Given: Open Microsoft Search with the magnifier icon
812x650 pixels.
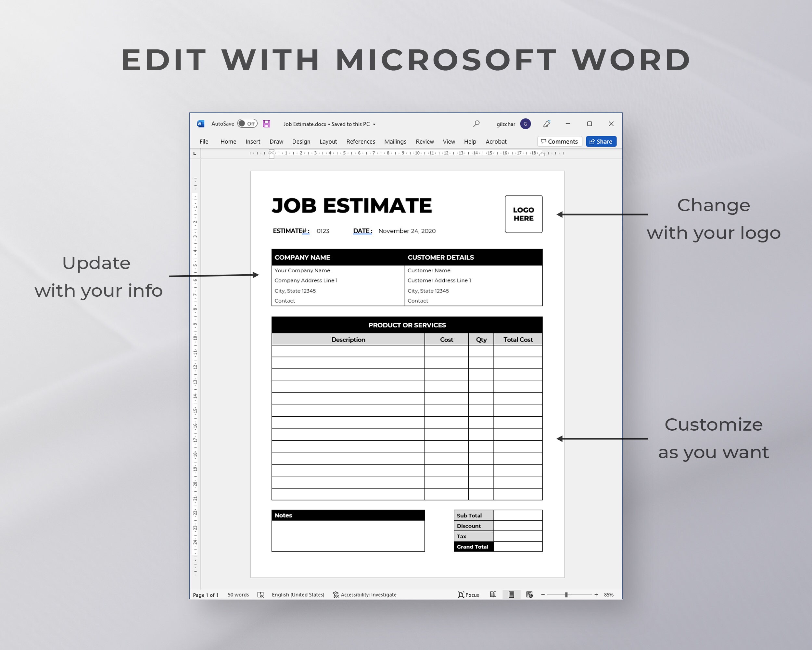Looking at the screenshot, I should point(476,123).
